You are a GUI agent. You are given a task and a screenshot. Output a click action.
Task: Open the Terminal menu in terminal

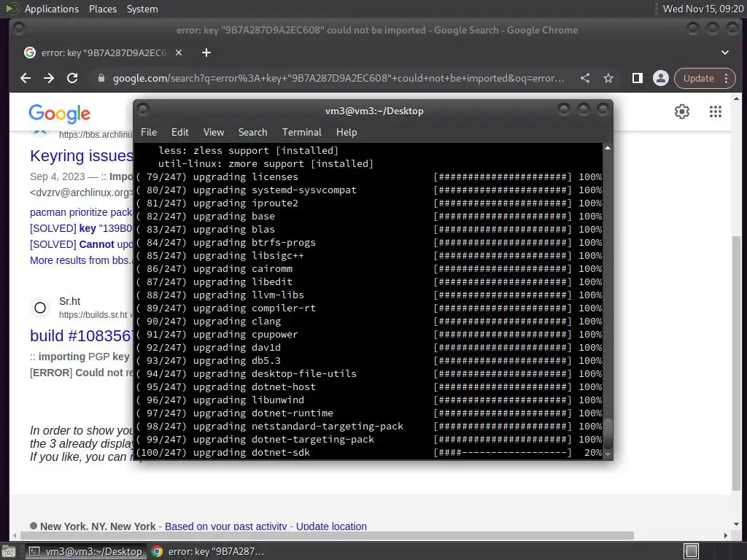[x=301, y=133]
